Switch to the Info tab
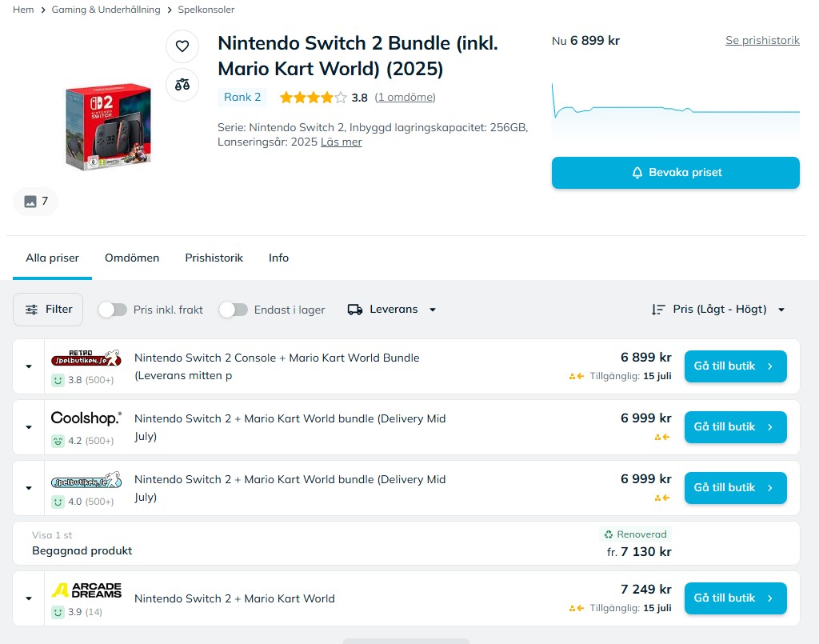The height and width of the screenshot is (644, 819). point(278,258)
